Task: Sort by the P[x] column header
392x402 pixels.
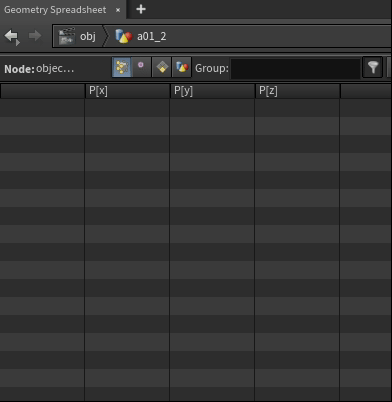Action: pyautogui.click(x=127, y=91)
